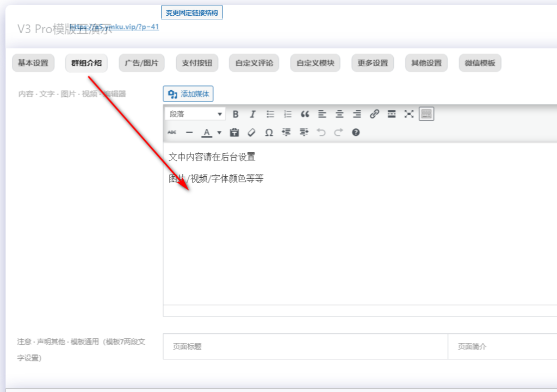The height and width of the screenshot is (392, 557).
Task: Click the 添加媒体 button
Action: click(x=188, y=94)
